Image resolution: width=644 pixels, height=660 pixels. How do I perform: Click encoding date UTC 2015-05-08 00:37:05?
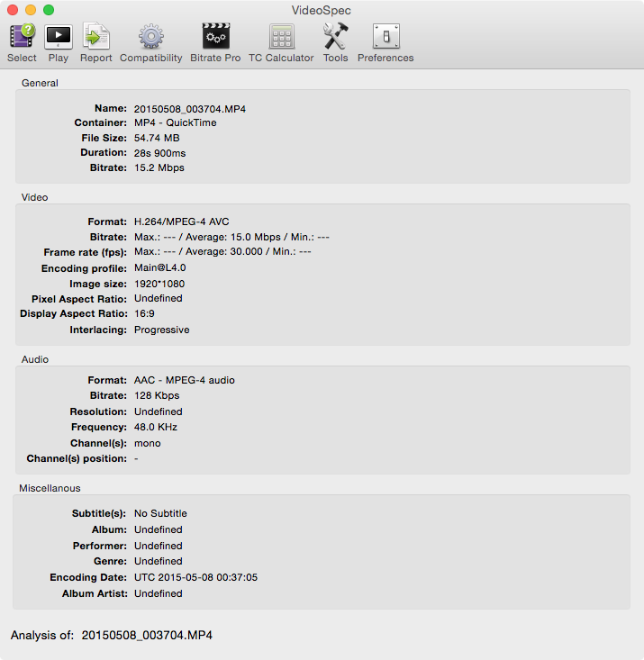point(195,577)
